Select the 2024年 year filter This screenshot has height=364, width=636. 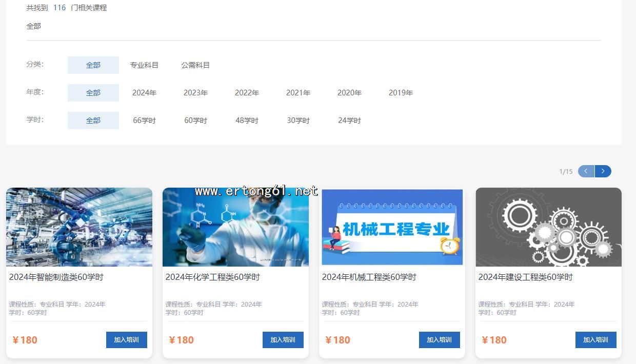coord(144,93)
